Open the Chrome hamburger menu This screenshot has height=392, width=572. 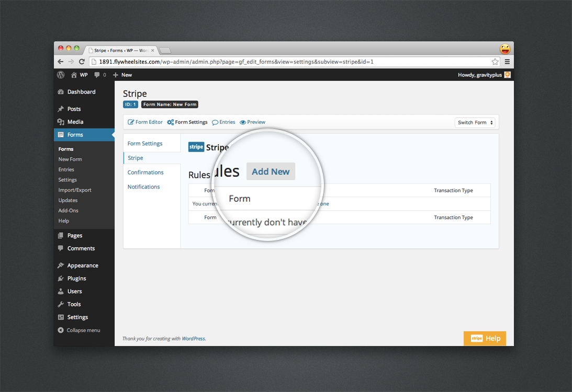[x=507, y=62]
